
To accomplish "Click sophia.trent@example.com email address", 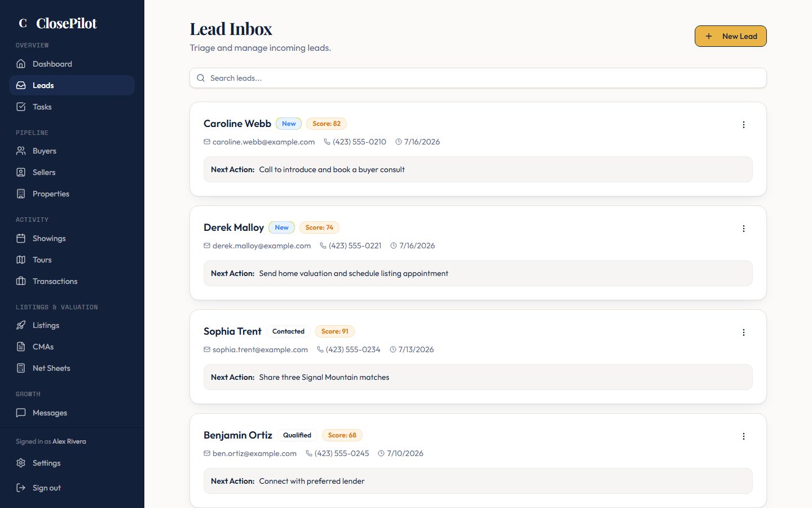I will point(260,349).
